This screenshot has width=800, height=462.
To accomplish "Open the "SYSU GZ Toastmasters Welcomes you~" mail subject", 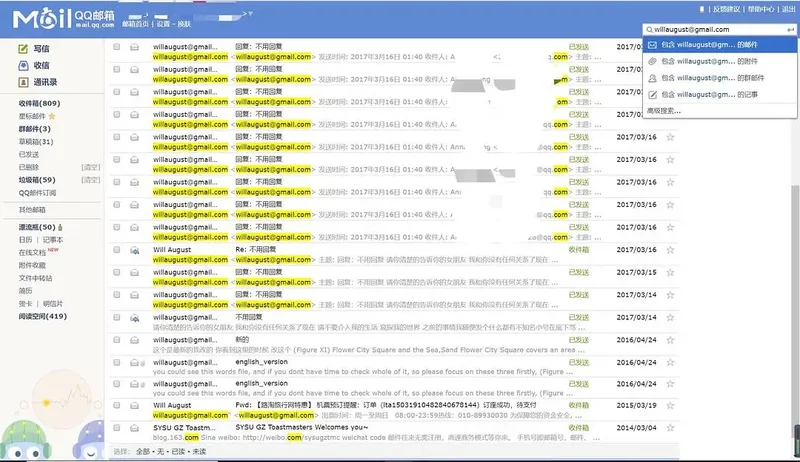I will (302, 427).
